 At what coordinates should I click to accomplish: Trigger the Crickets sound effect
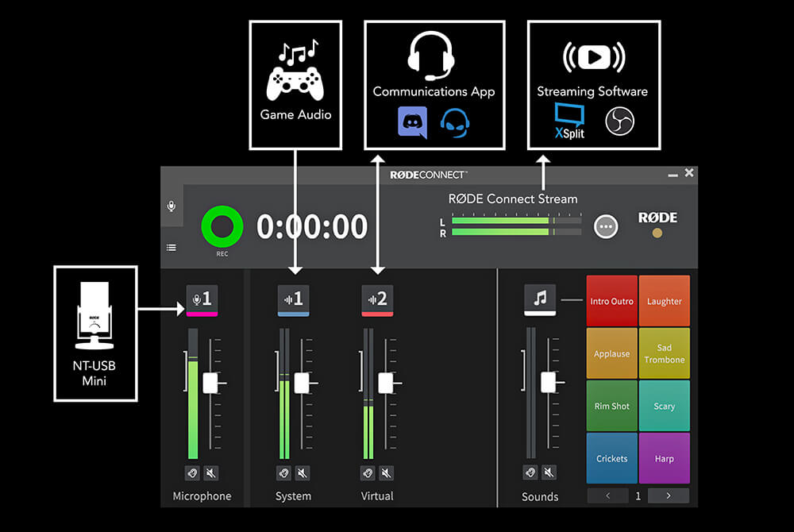611,459
